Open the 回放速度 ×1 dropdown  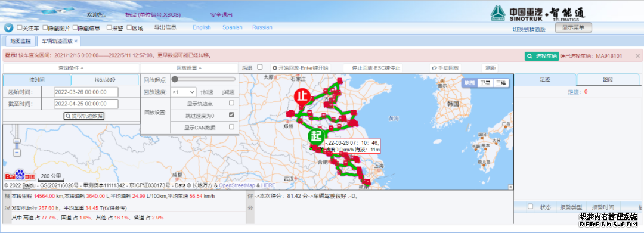click(183, 92)
